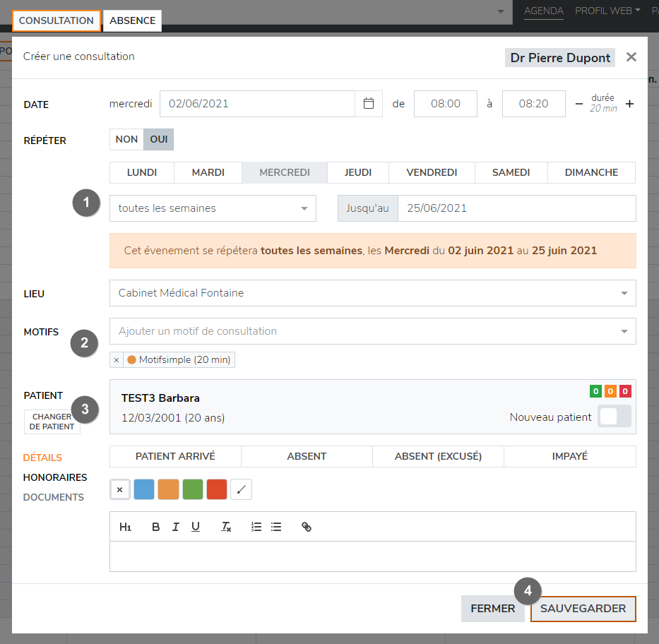Set Répéter to NON
This screenshot has height=644, width=659.
(x=126, y=140)
